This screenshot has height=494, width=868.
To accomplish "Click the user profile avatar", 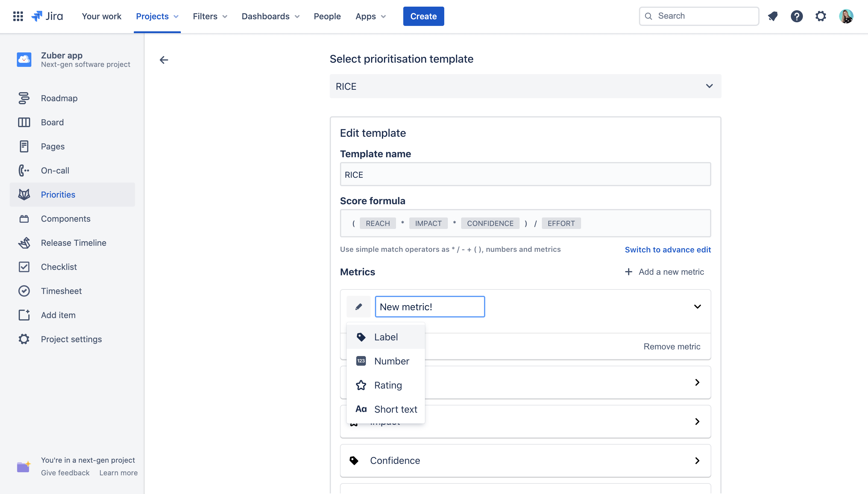I will click(846, 16).
